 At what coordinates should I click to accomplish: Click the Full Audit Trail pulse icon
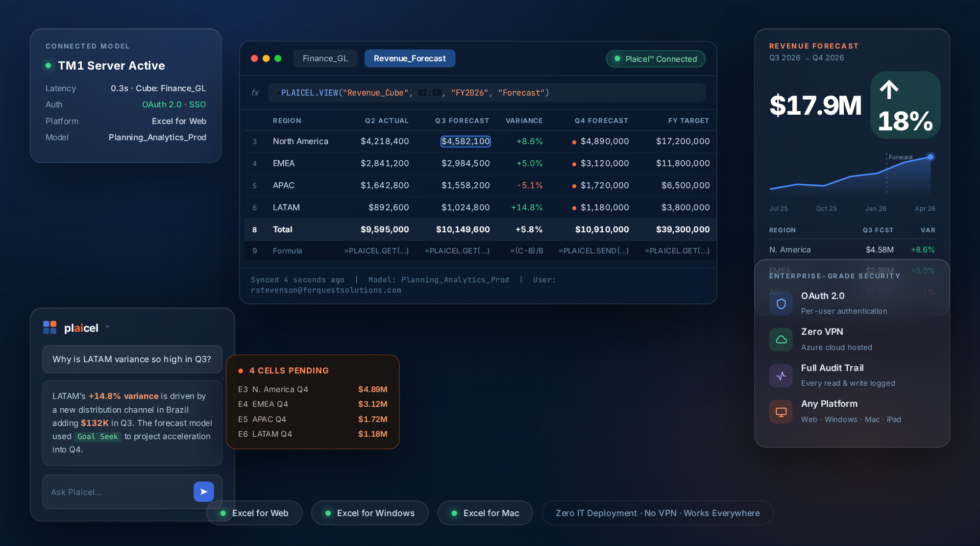(781, 375)
